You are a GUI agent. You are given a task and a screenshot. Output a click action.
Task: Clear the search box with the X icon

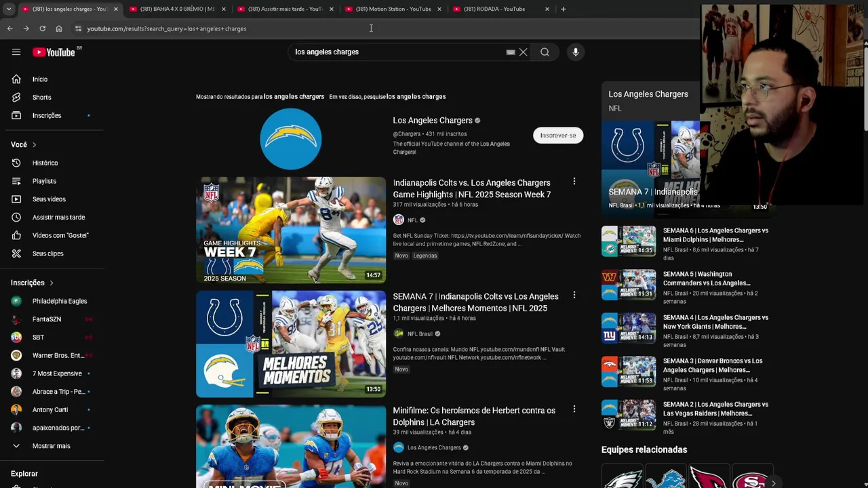[523, 52]
